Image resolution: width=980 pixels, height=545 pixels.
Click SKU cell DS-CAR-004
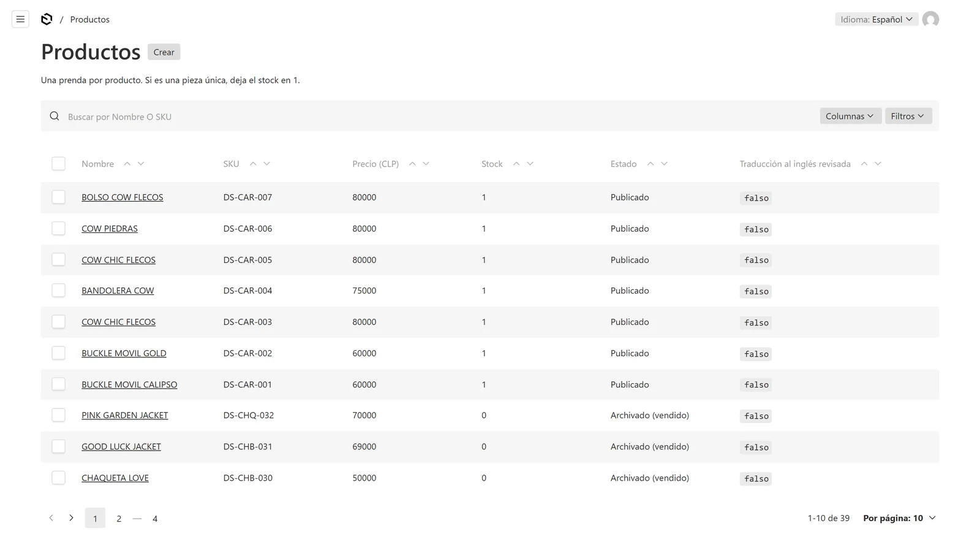pos(247,291)
